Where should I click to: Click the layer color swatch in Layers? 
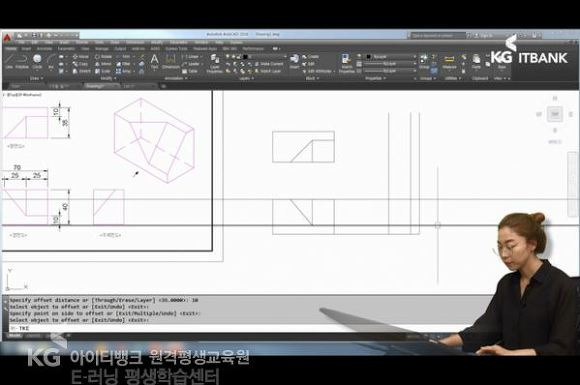(245, 57)
